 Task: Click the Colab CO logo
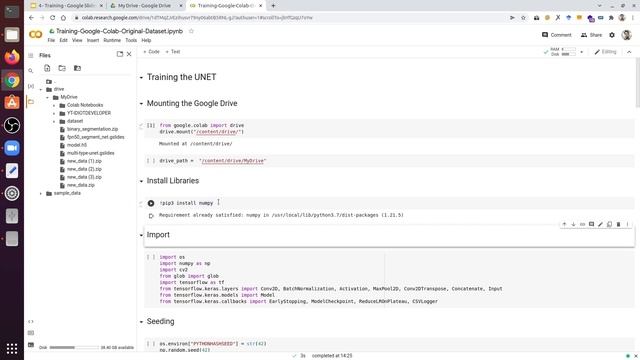click(36, 35)
